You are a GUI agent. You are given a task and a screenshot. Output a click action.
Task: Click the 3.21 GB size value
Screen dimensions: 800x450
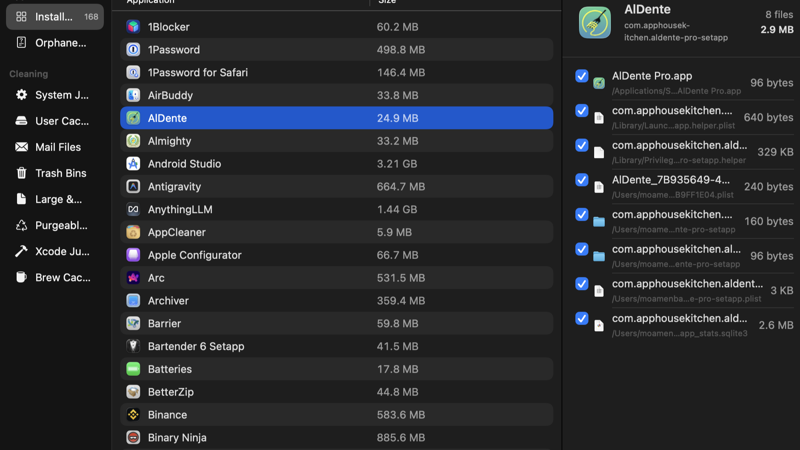click(x=397, y=164)
